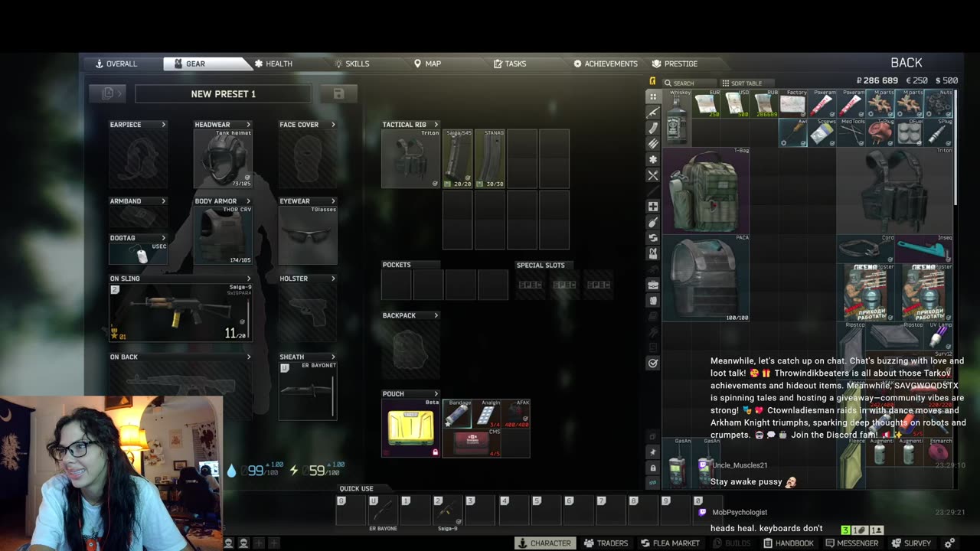The image size is (980, 551).
Task: Select equipped Tank helmet in headwear slot
Action: click(x=223, y=158)
